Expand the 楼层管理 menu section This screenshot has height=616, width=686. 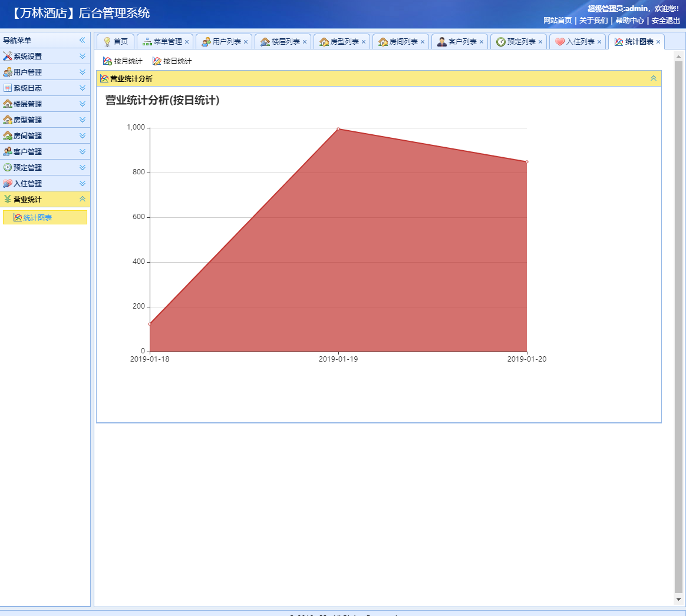tap(83, 104)
